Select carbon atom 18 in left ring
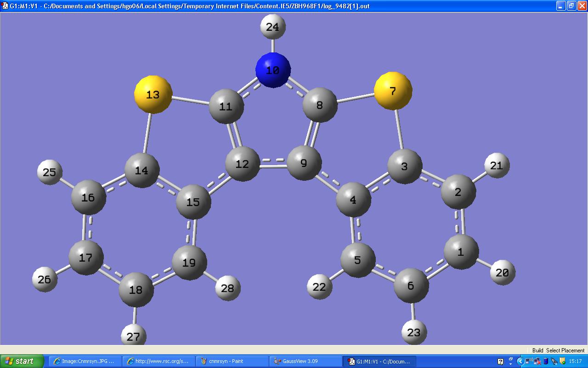 click(136, 290)
